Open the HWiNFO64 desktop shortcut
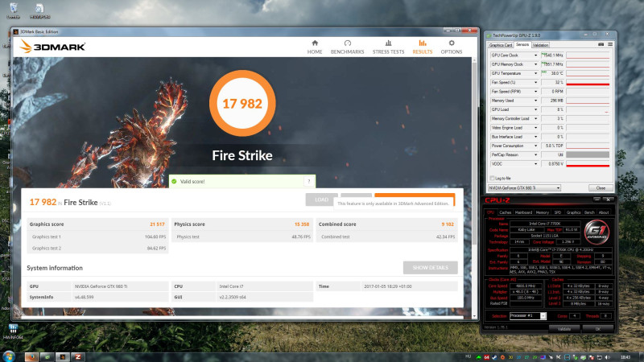This screenshot has width=644, height=362. [13, 332]
